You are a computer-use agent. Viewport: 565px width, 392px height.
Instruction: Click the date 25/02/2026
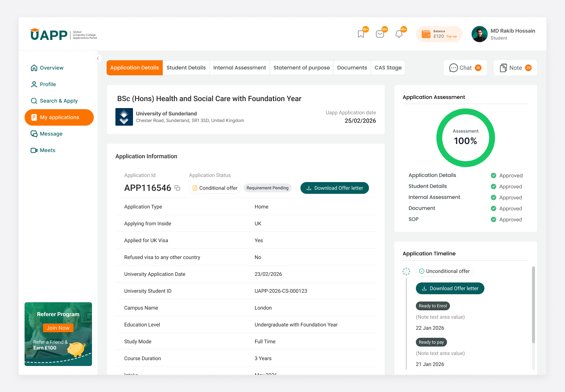tap(360, 121)
